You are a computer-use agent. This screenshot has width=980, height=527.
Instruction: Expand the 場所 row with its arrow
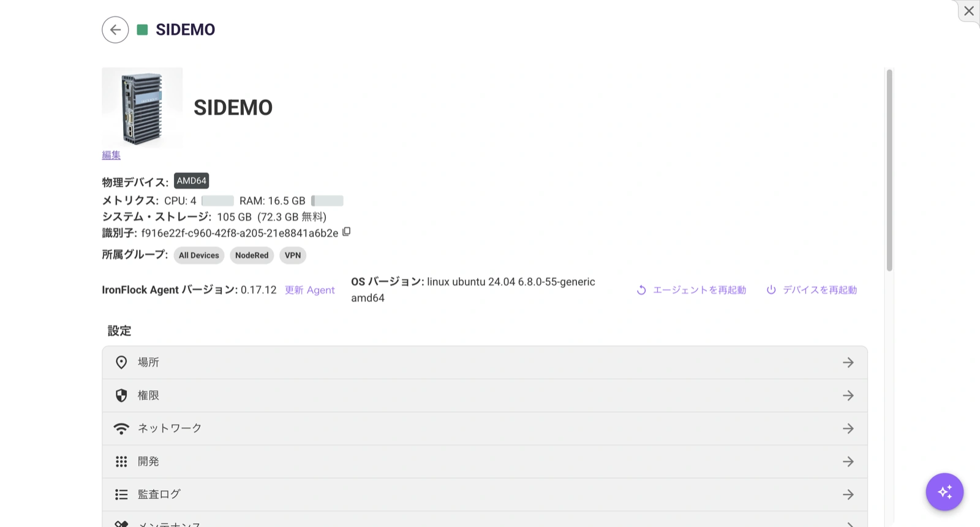click(848, 362)
